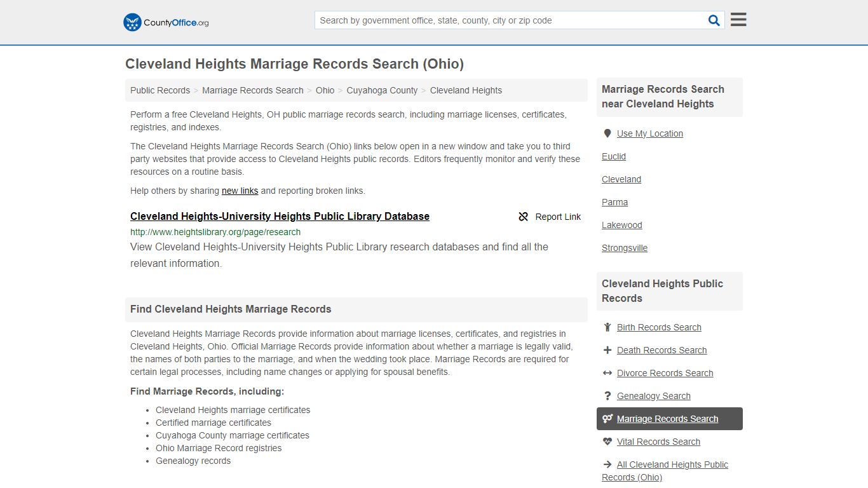
Task: Click the Death Records cross icon
Action: click(607, 350)
